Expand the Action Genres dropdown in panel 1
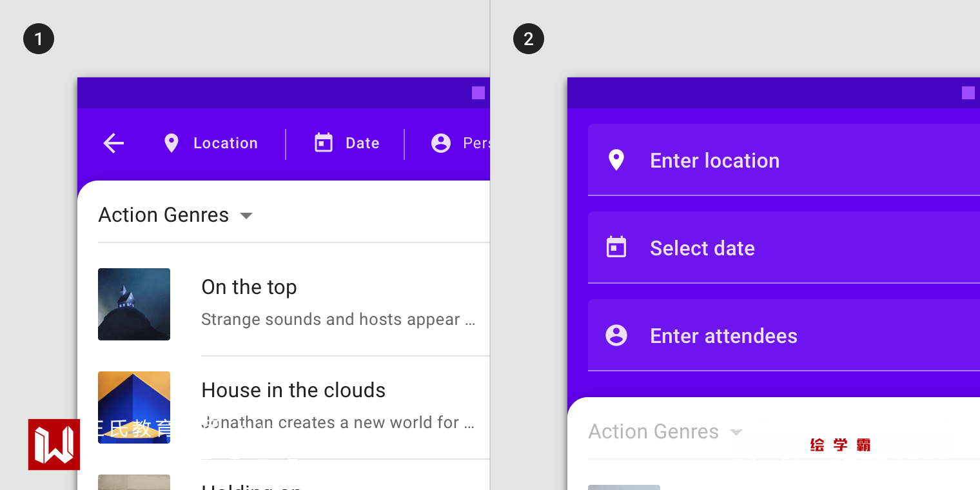The height and width of the screenshot is (490, 980). click(246, 215)
